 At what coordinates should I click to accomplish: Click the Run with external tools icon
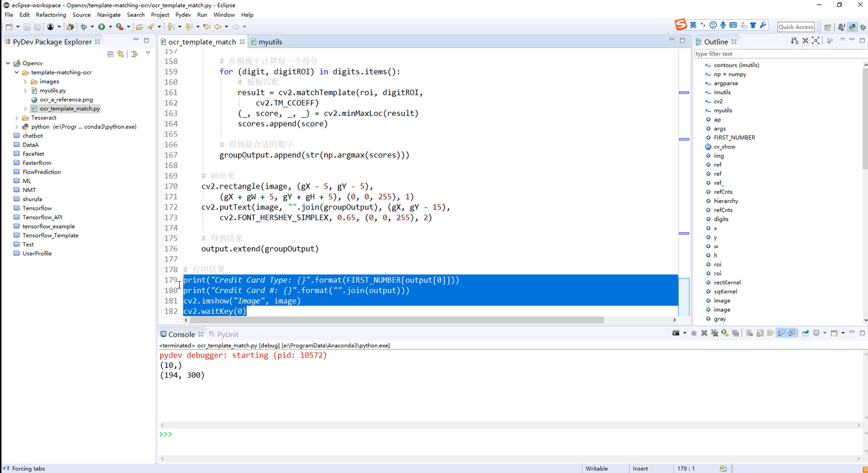119,27
